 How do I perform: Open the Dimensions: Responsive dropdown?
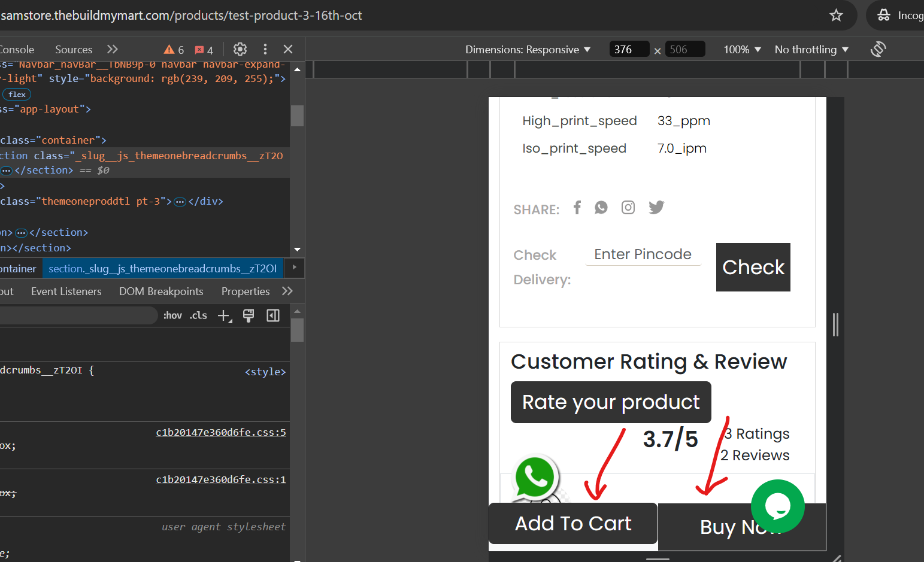[x=528, y=50]
